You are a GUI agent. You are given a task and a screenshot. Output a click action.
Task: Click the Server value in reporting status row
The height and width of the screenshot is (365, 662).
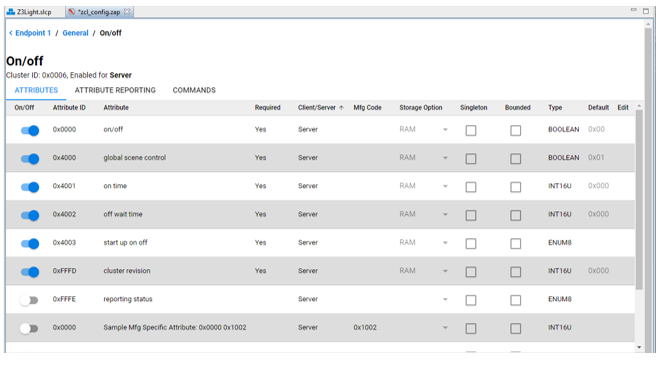(308, 299)
